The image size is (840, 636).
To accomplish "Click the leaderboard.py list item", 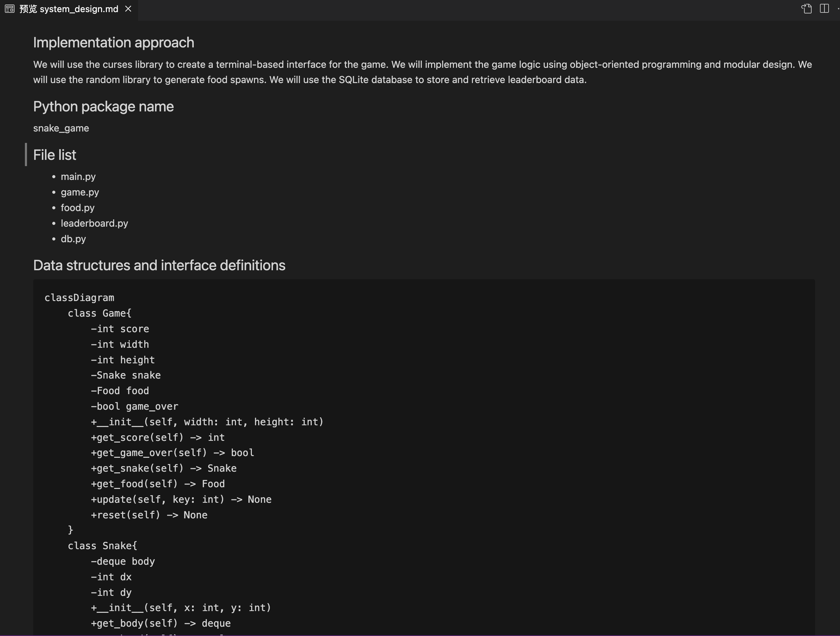I will pyautogui.click(x=94, y=224).
